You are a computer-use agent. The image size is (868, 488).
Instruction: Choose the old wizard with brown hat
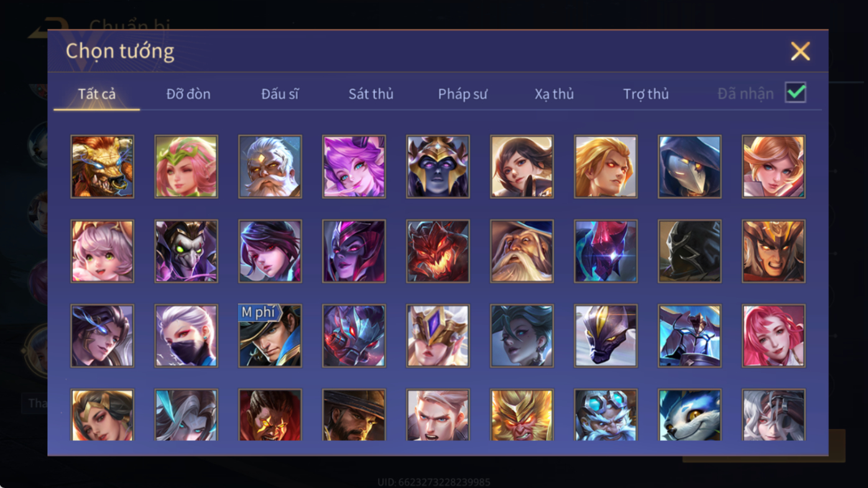(522, 251)
